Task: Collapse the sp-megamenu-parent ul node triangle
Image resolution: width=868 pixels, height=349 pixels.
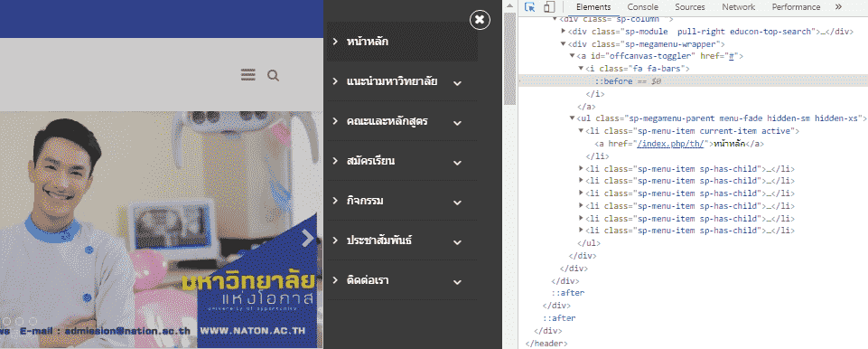Action: [573, 118]
